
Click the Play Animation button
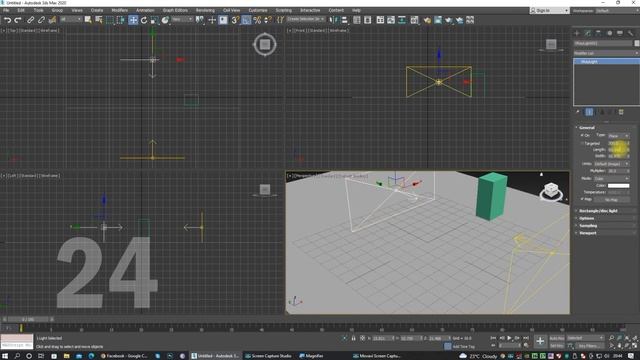coord(509,338)
